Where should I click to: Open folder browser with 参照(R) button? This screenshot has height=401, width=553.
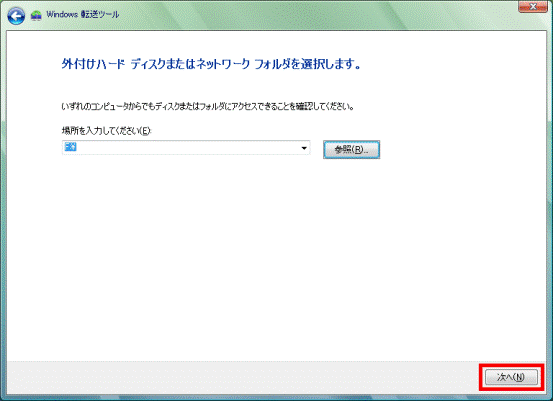click(351, 150)
